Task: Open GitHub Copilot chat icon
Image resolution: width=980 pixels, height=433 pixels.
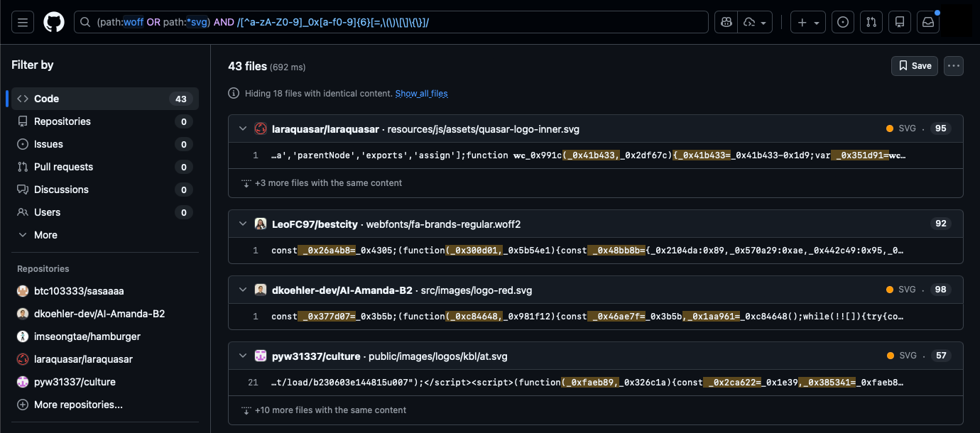Action: (x=726, y=22)
